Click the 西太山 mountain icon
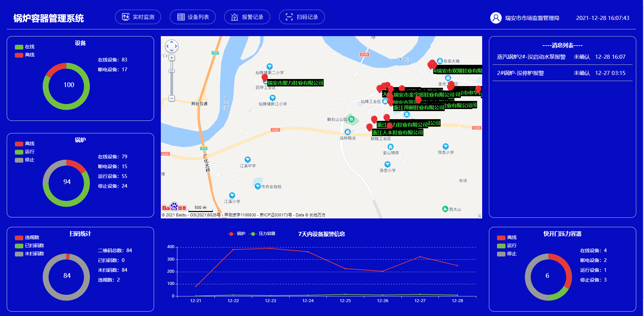The image size is (644, 316). 445,209
